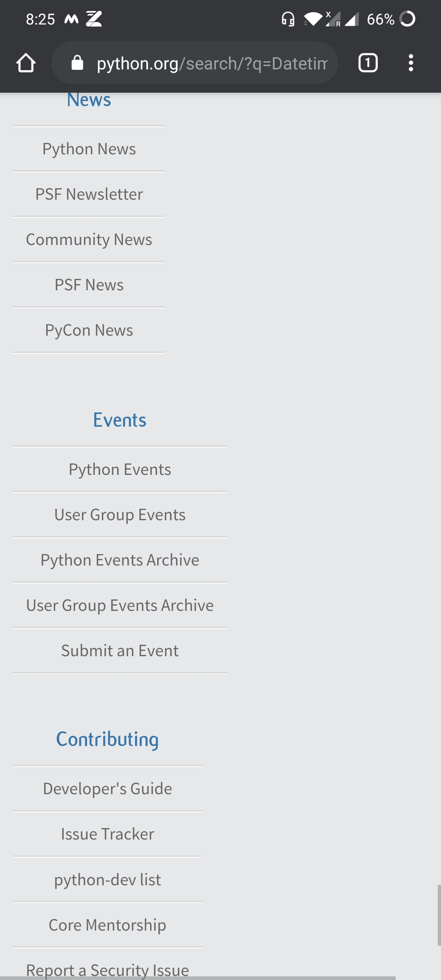Tap the Z app notification icon
Image resolution: width=441 pixels, height=980 pixels.
click(x=94, y=19)
